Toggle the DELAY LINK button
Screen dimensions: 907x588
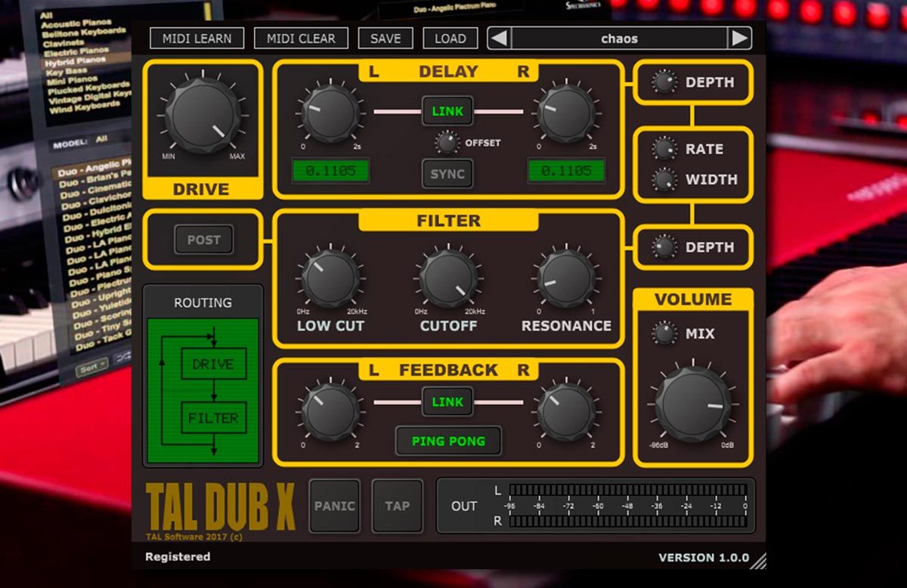[447, 111]
